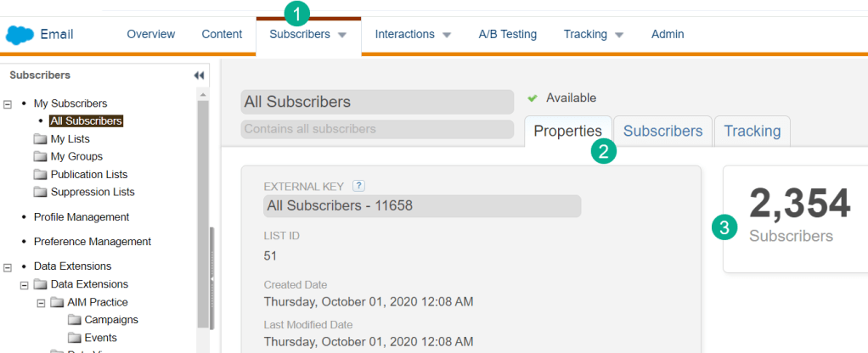Open the Interactions dropdown menu
The width and height of the screenshot is (868, 353).
[x=413, y=35]
